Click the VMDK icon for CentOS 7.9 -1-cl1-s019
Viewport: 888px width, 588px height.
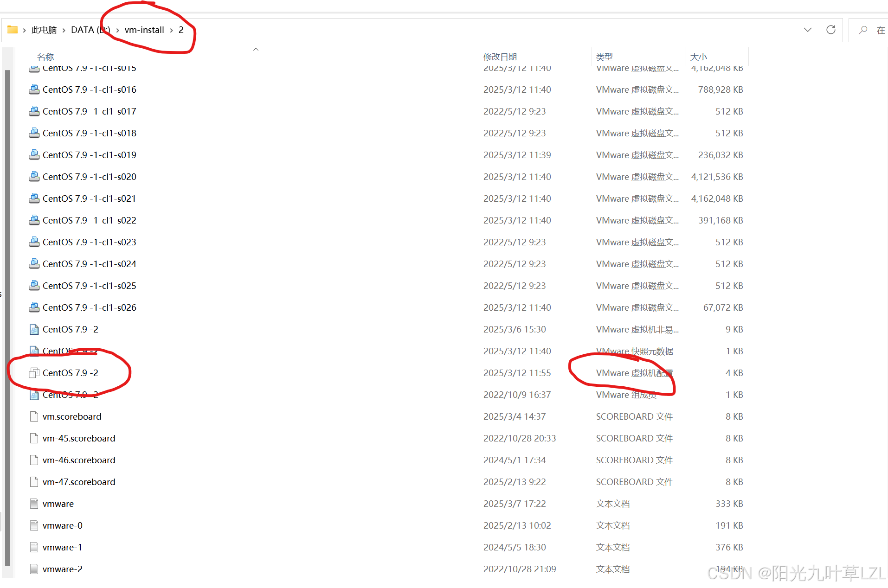point(34,155)
